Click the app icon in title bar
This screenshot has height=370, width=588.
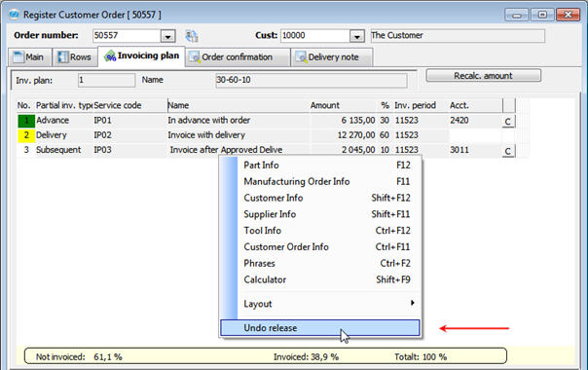coord(15,15)
